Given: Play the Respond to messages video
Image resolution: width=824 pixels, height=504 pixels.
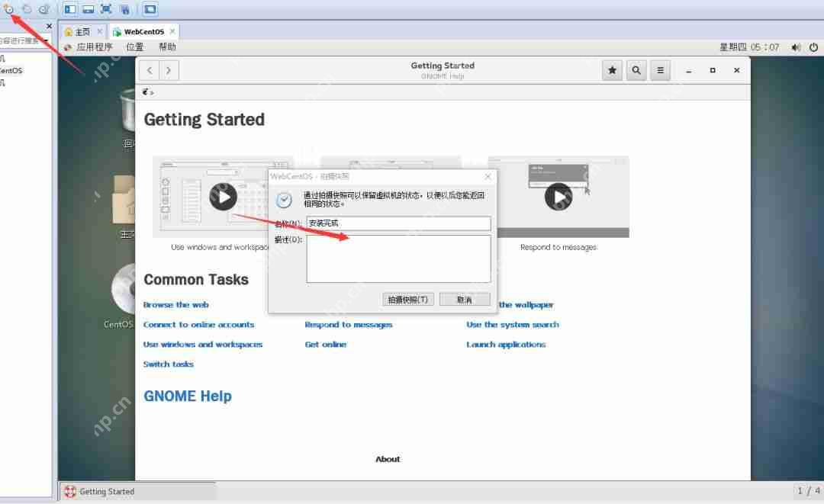Looking at the screenshot, I should (558, 197).
